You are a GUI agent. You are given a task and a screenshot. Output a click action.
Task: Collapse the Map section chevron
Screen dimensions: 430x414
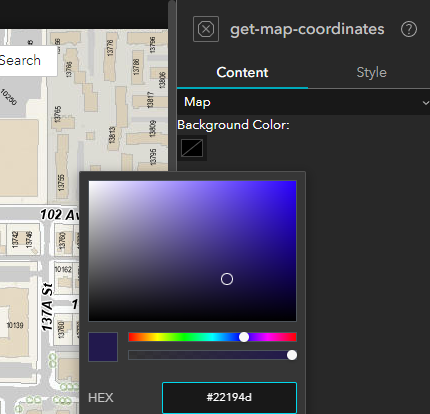425,103
